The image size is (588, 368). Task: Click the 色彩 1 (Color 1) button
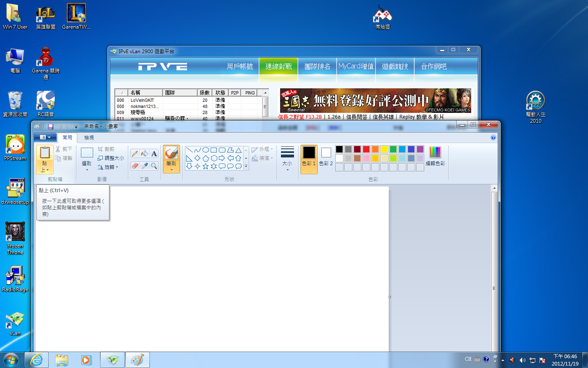pyautogui.click(x=309, y=159)
